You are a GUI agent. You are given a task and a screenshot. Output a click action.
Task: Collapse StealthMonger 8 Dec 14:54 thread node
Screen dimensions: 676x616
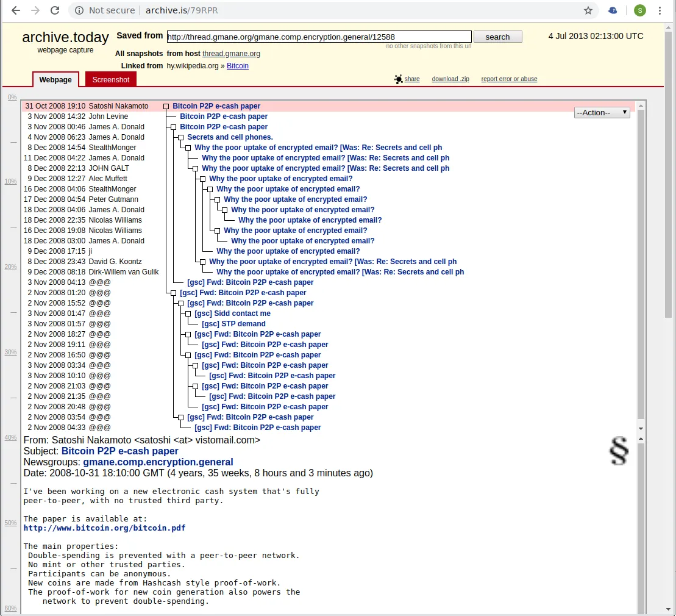click(x=188, y=148)
